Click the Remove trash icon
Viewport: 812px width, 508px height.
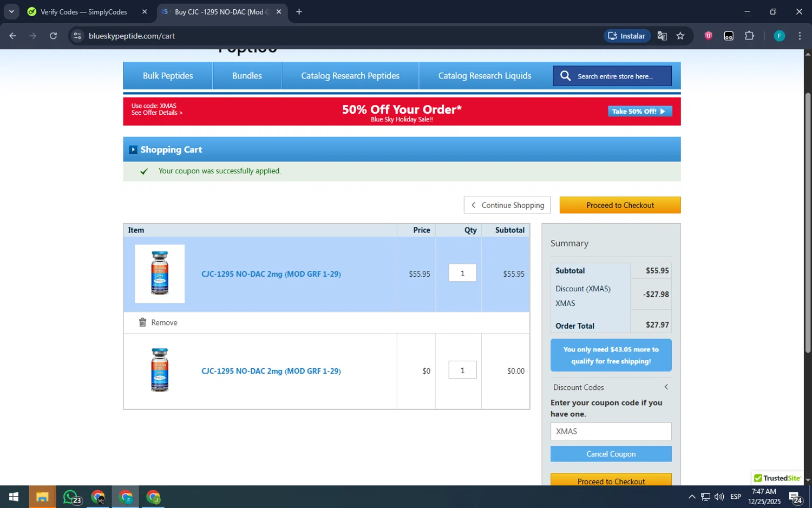142,322
